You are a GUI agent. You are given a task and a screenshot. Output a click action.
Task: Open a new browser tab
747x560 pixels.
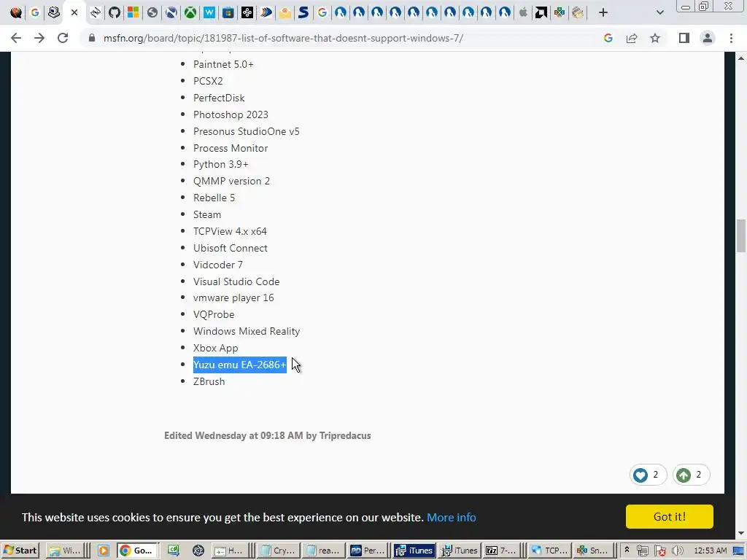point(603,13)
